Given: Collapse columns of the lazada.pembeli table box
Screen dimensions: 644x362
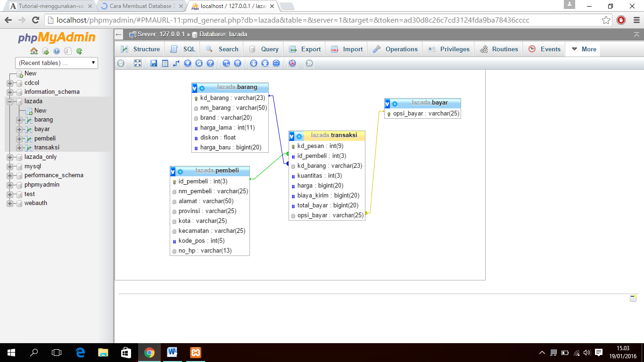Looking at the screenshot, I should [173, 172].
